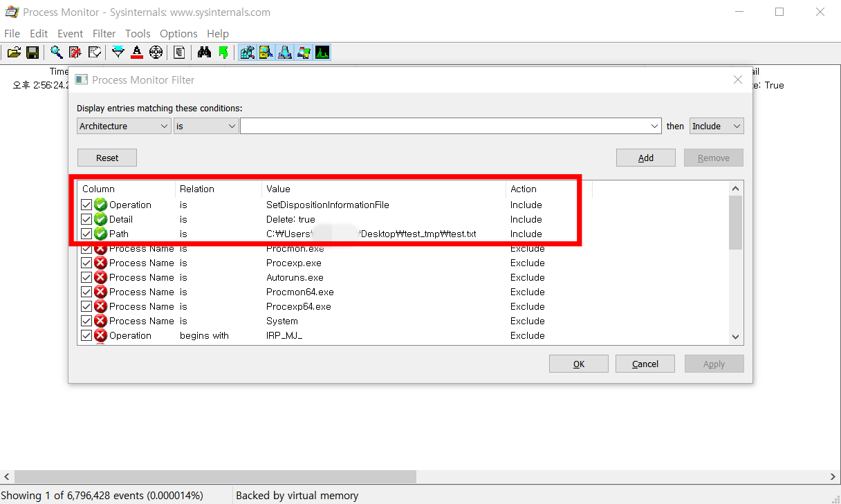Click the Apply button
Viewport: 841px width, 504px height.
coord(714,364)
